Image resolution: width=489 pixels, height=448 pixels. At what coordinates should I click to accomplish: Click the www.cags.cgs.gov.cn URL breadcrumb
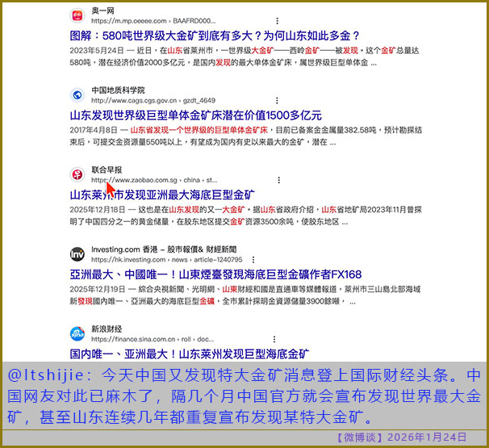coord(153,100)
